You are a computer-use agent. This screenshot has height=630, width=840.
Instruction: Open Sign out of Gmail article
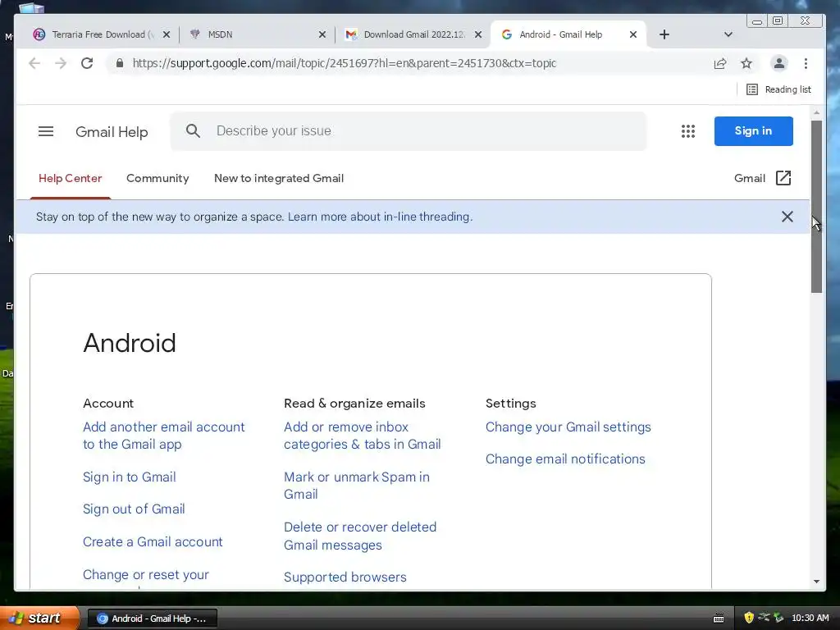pos(134,509)
